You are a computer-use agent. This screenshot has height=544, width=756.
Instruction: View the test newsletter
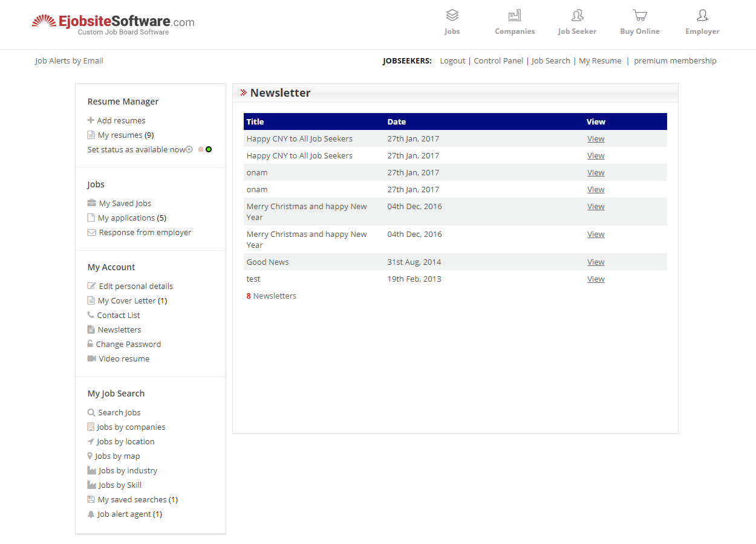click(596, 279)
